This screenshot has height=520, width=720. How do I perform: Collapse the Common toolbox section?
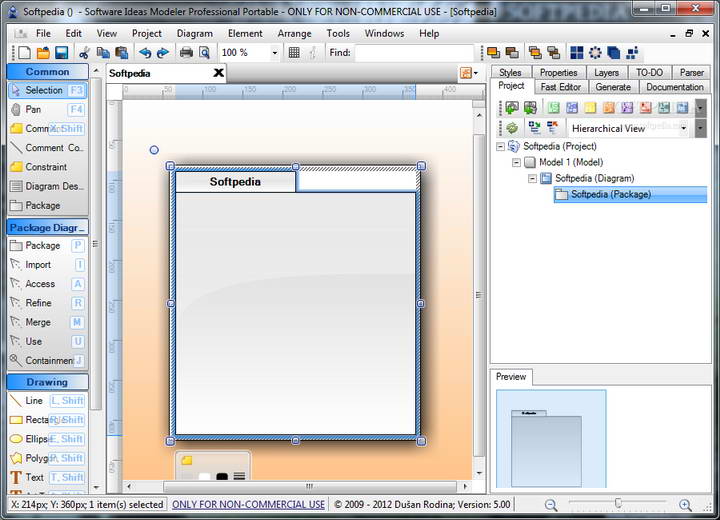(x=48, y=72)
